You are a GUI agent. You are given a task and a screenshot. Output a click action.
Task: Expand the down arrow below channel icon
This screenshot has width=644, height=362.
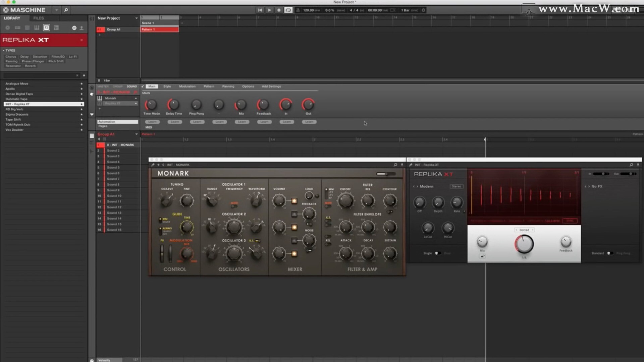pyautogui.click(x=92, y=114)
